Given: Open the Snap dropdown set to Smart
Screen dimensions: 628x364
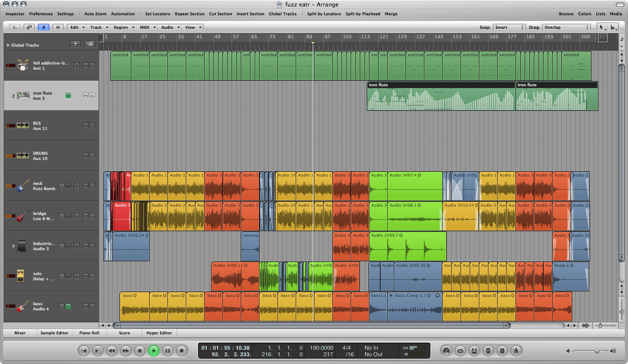Looking at the screenshot, I should [509, 27].
